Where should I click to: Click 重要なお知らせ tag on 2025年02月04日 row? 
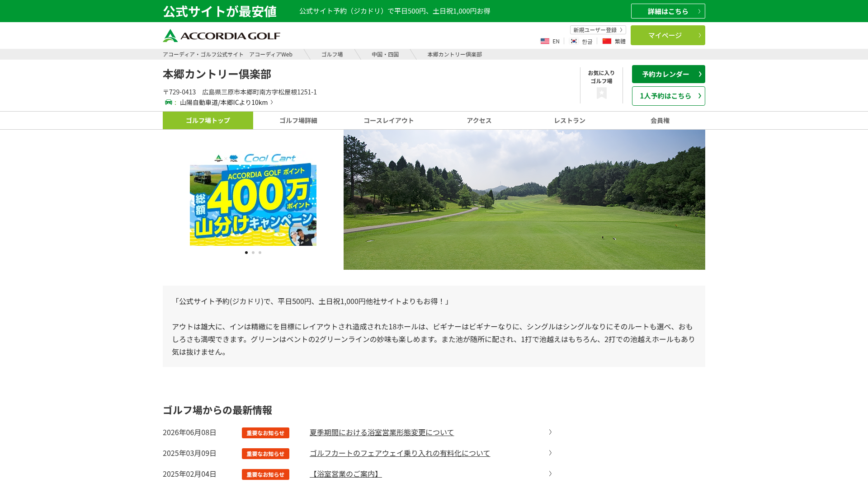pyautogui.click(x=265, y=474)
